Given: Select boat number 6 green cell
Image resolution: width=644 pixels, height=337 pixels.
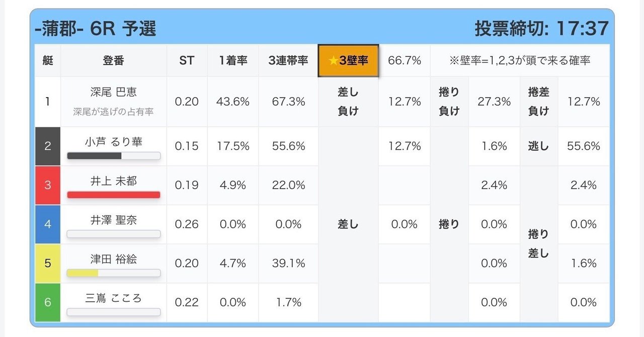Looking at the screenshot, I should [48, 302].
